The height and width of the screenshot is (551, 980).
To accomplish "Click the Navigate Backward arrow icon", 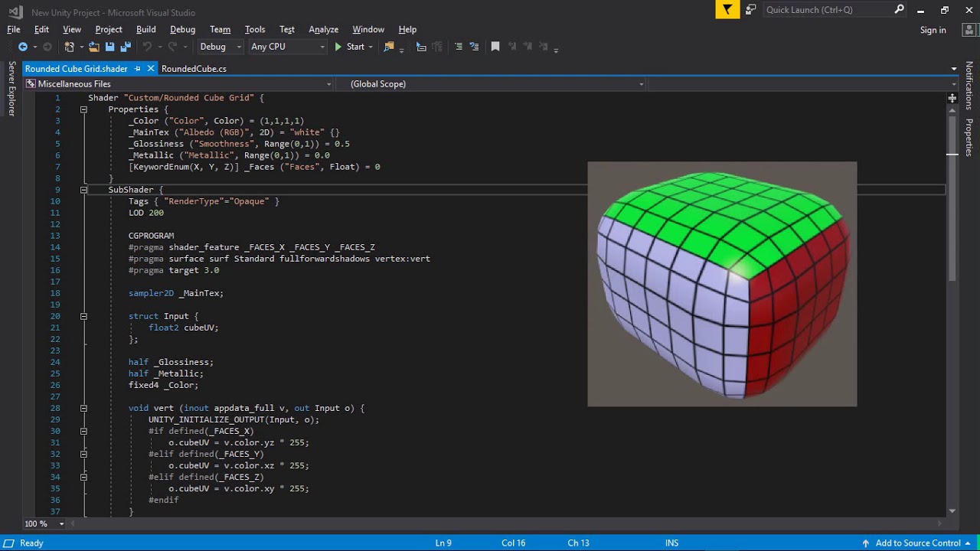I will (23, 47).
